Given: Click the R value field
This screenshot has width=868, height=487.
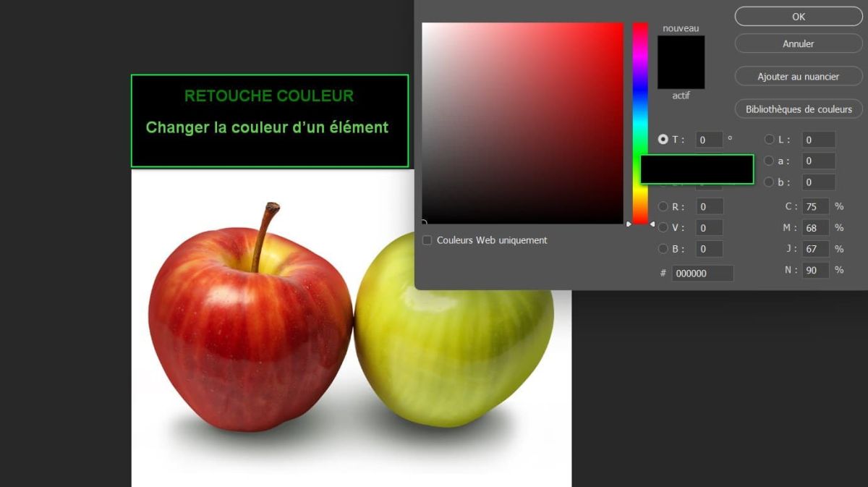Looking at the screenshot, I should 710,206.
